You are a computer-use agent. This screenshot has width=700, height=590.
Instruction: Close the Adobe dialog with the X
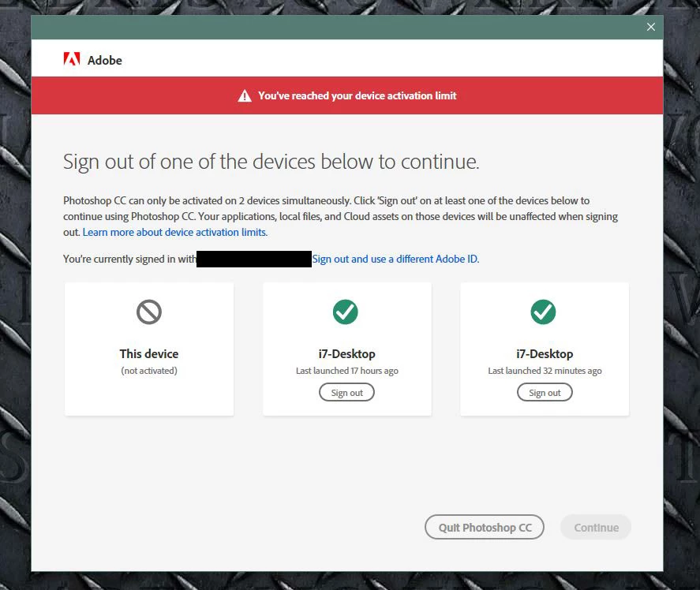pyautogui.click(x=651, y=27)
